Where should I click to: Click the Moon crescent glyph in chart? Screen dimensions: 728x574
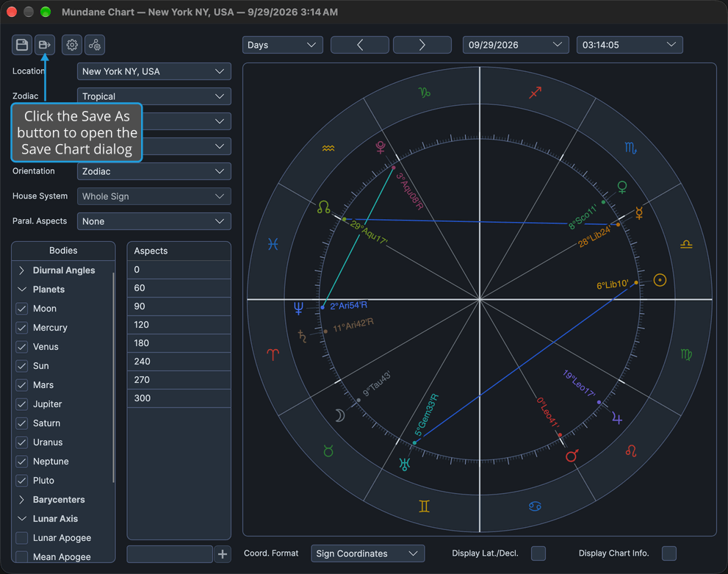[x=340, y=415]
